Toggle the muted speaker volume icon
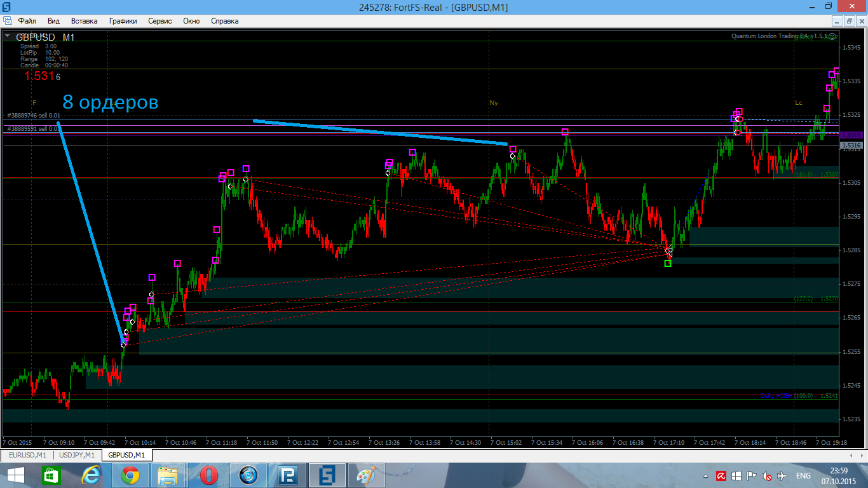 (x=767, y=476)
